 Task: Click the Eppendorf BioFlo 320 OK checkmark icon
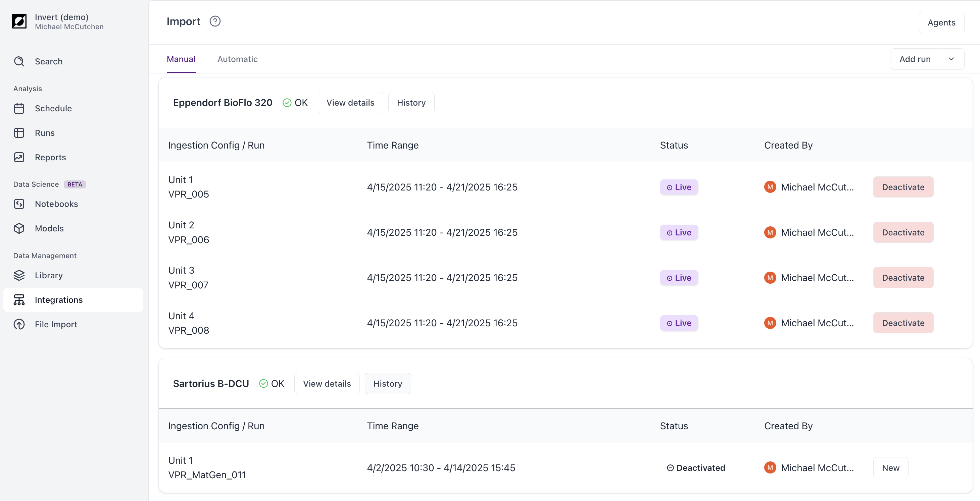(x=287, y=103)
